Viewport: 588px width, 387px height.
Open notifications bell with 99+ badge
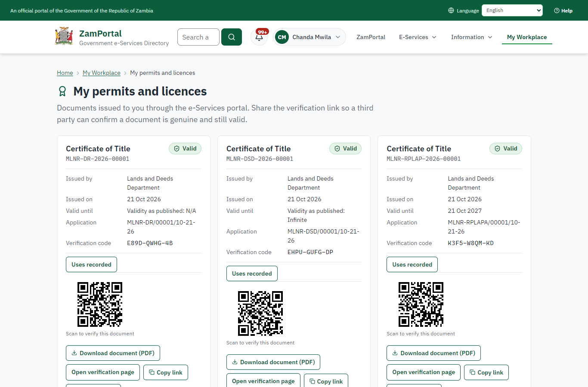[x=259, y=37]
